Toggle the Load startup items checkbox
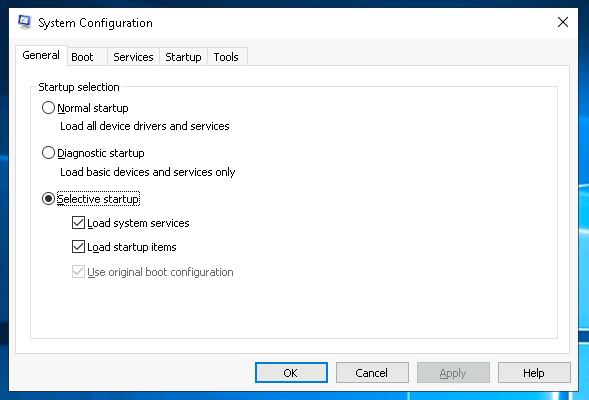The image size is (589, 400). click(78, 247)
